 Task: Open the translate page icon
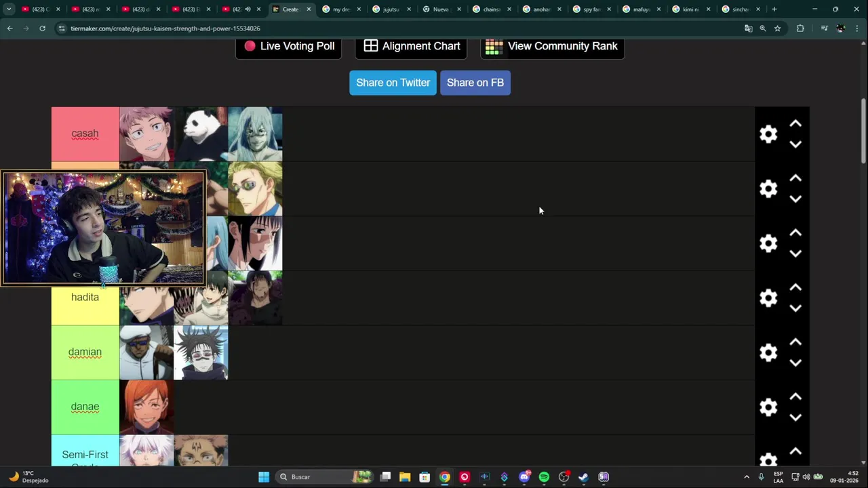click(748, 28)
